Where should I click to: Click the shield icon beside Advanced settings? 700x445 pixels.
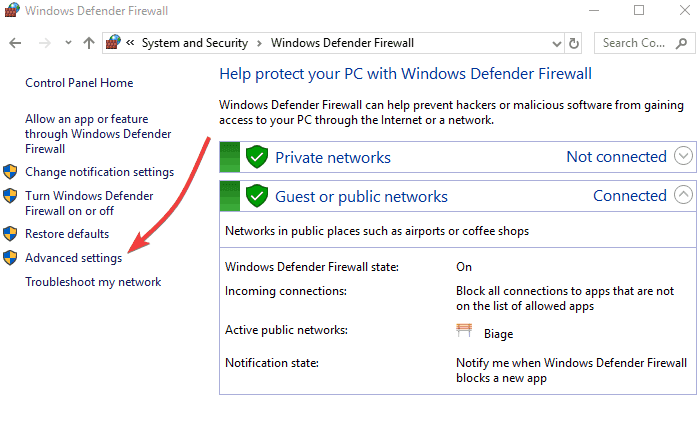coord(11,258)
